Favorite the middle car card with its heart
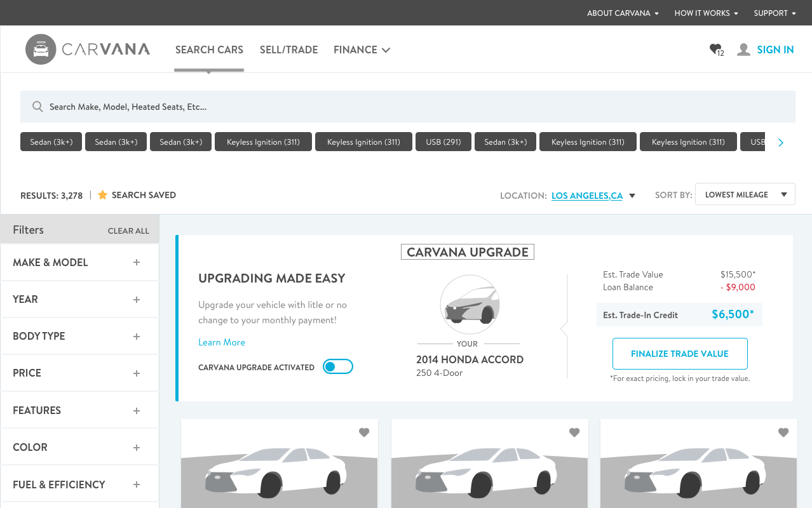The width and height of the screenshot is (812, 508). pyautogui.click(x=574, y=432)
